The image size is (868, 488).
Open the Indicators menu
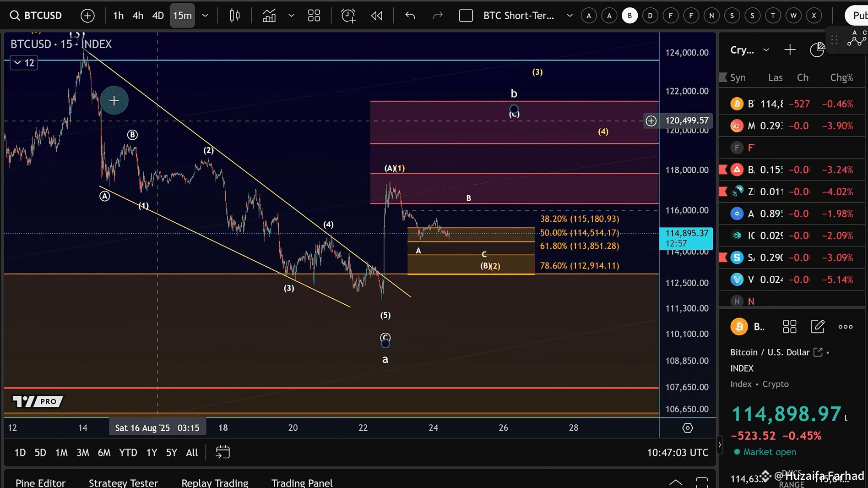pyautogui.click(x=269, y=16)
